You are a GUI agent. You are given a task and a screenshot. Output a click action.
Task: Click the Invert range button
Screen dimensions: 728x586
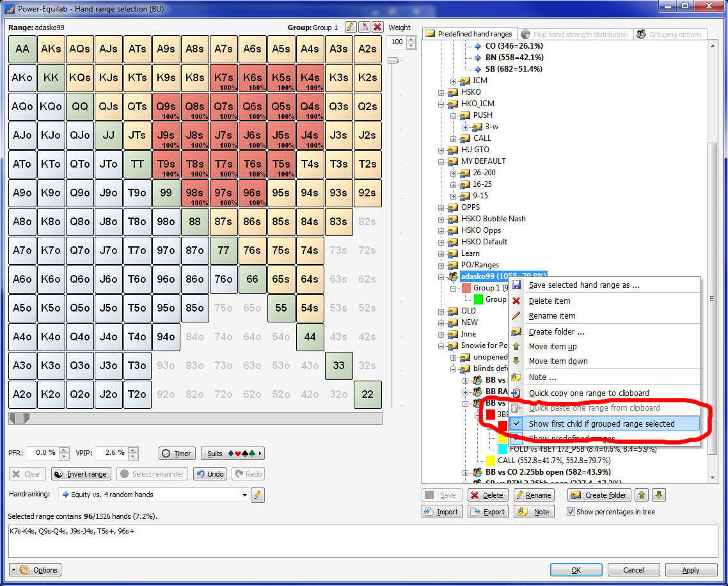(x=81, y=474)
